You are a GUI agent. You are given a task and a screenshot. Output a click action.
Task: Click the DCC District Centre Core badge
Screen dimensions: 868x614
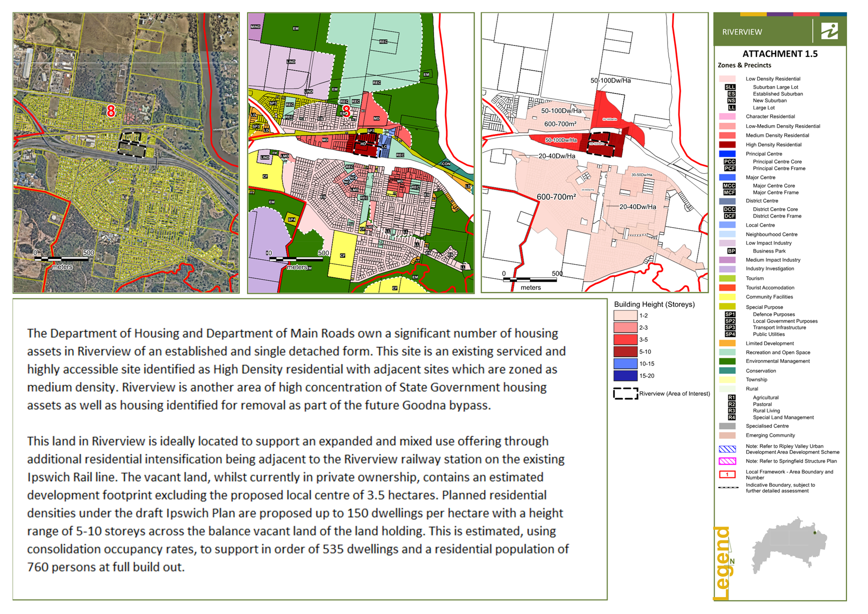click(729, 209)
